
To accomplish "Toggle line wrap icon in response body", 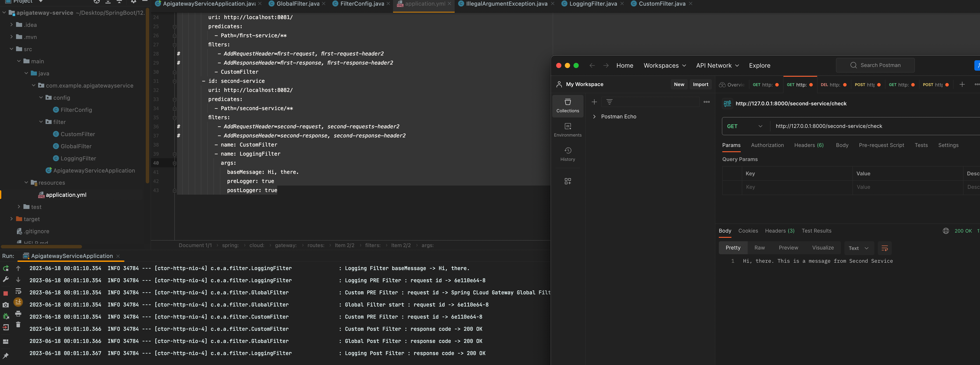I will (x=885, y=248).
